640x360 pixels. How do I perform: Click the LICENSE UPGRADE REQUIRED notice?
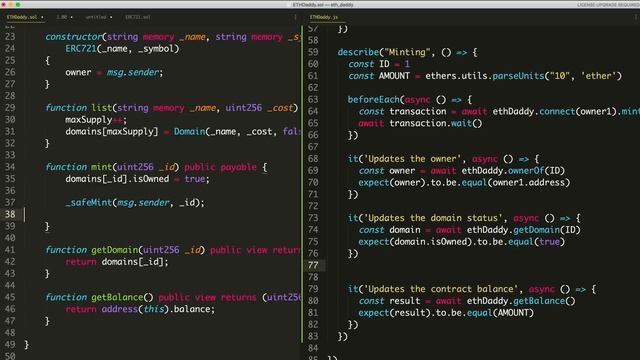(x=608, y=5)
